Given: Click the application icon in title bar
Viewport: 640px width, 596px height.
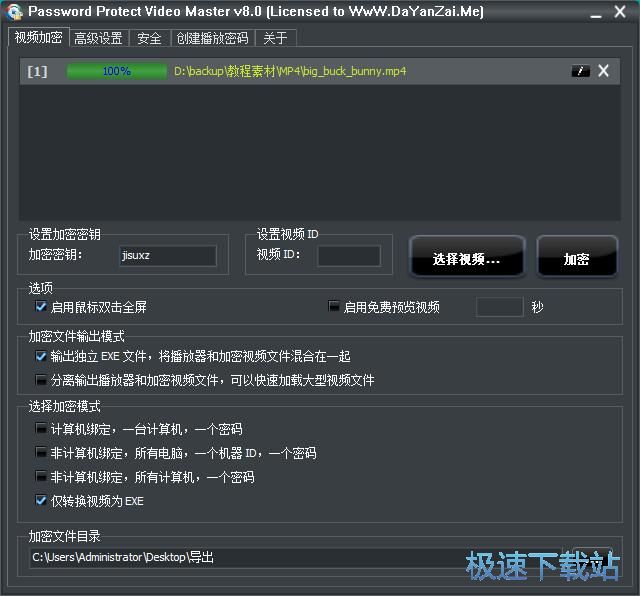Looking at the screenshot, I should [x=15, y=11].
